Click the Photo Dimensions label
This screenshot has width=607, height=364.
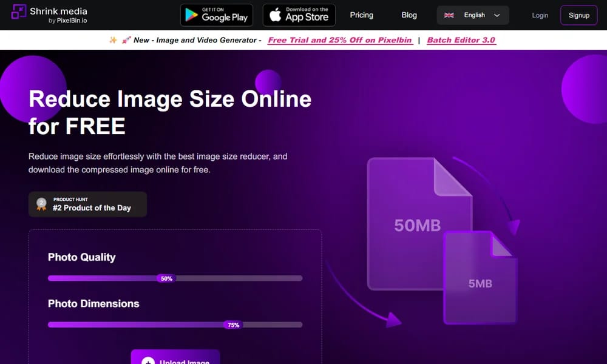(x=93, y=304)
